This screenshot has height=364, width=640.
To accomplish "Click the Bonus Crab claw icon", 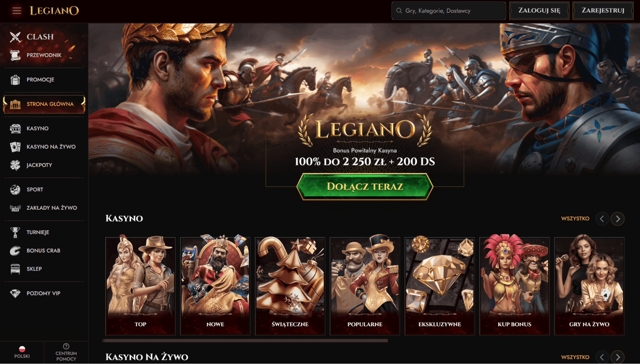I will [15, 251].
